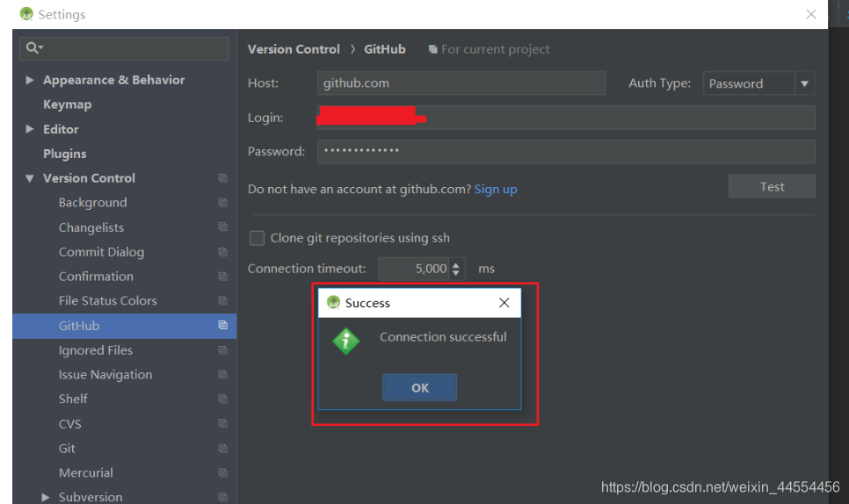This screenshot has width=849, height=504.
Task: Click the project icon on Confirmation row
Action: tap(222, 277)
